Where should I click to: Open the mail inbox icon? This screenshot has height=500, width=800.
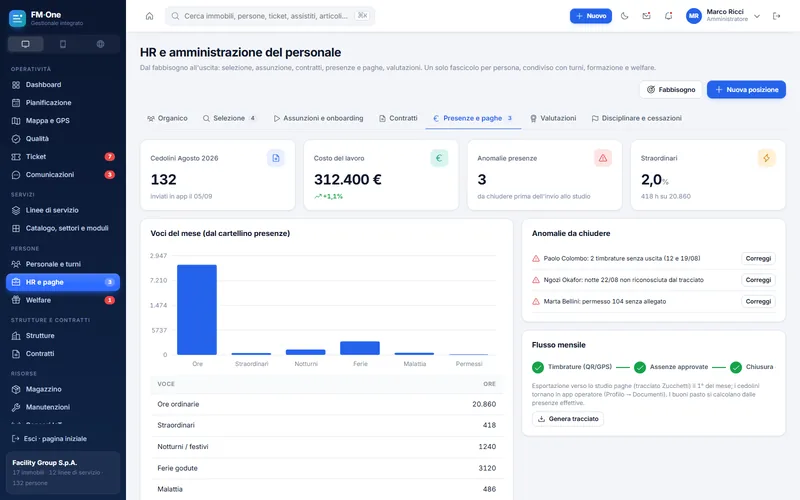646,16
